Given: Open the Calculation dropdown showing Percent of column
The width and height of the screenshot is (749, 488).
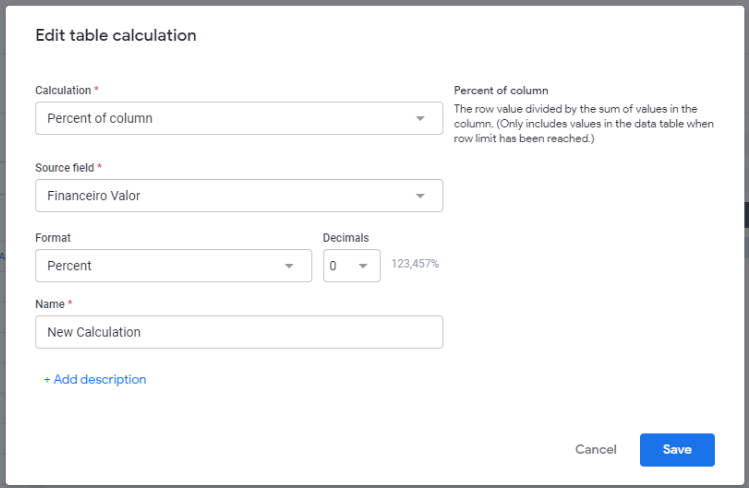Looking at the screenshot, I should pyautogui.click(x=239, y=118).
